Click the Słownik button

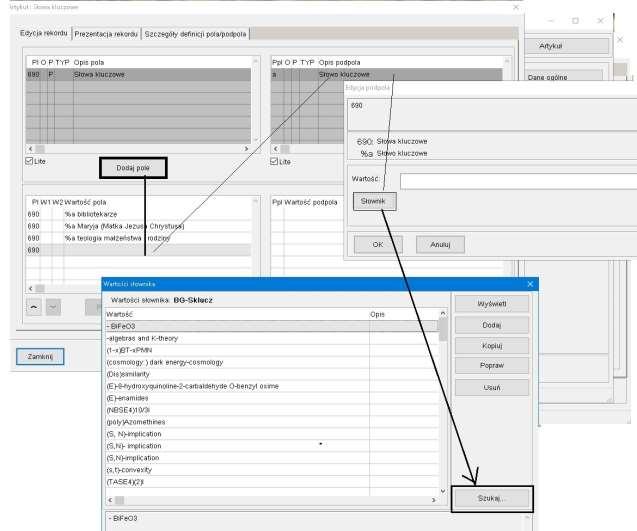[x=374, y=201]
